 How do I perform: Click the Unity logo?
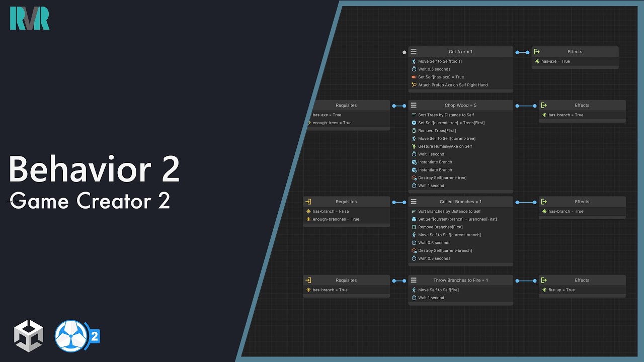pos(29,336)
